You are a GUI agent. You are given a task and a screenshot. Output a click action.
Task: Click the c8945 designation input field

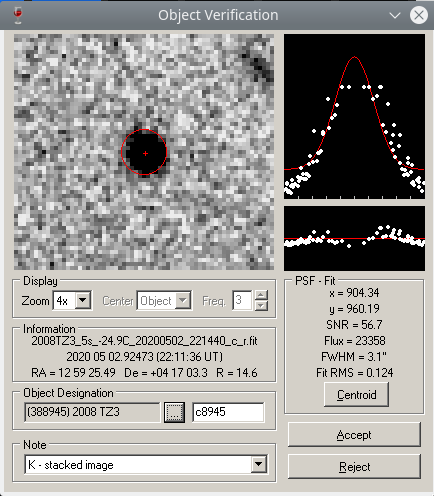[228, 412]
